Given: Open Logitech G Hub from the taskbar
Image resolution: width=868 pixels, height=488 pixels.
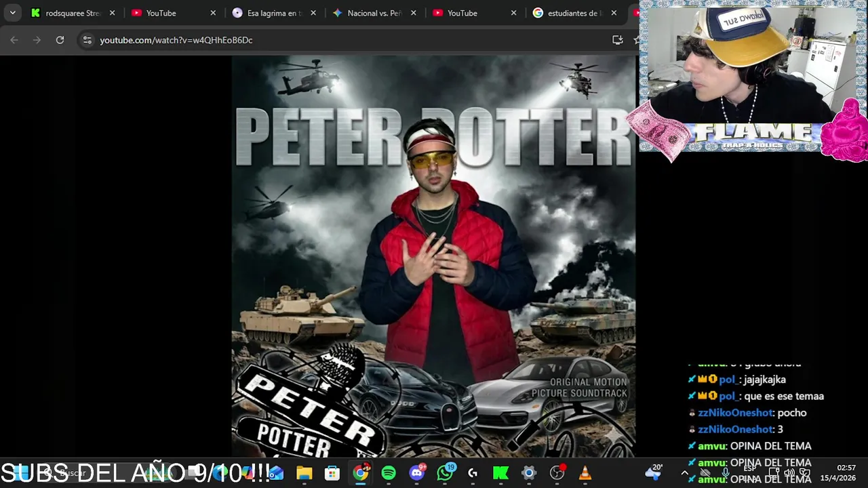Looking at the screenshot, I should click(473, 473).
